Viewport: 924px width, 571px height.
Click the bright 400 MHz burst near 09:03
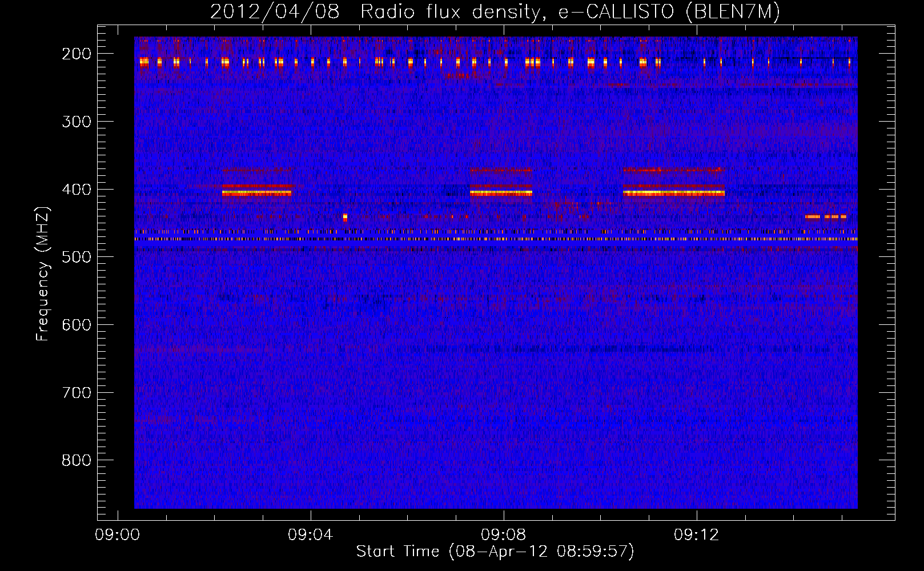[257, 193]
